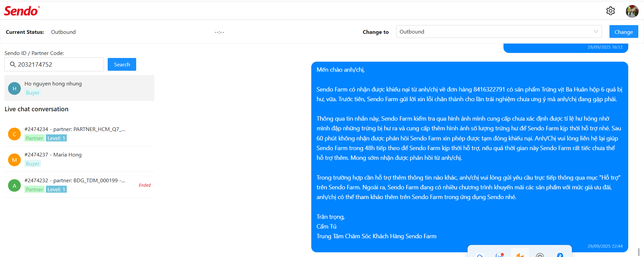Click the magnifier icon in the search field
This screenshot has height=257, width=644.
click(x=13, y=64)
